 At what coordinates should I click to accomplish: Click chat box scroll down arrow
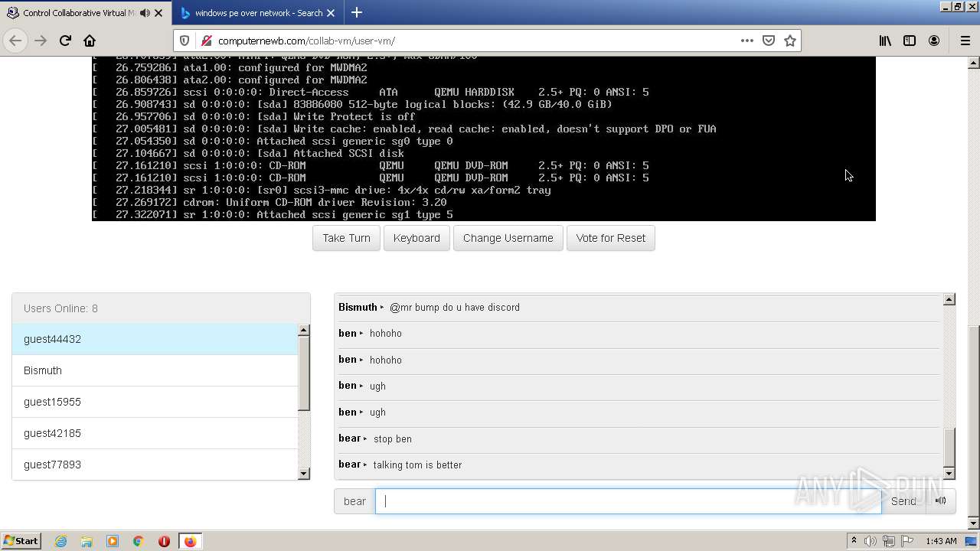949,474
